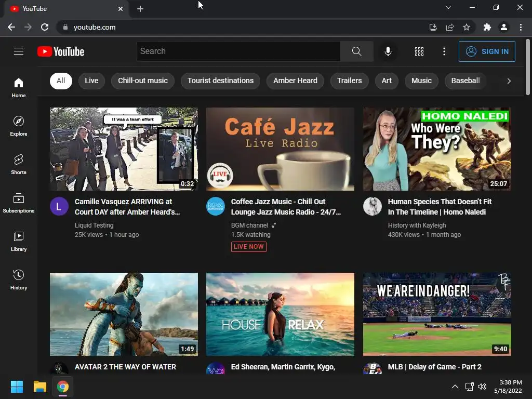Open the We Are In Danger thumbnail

(437, 314)
